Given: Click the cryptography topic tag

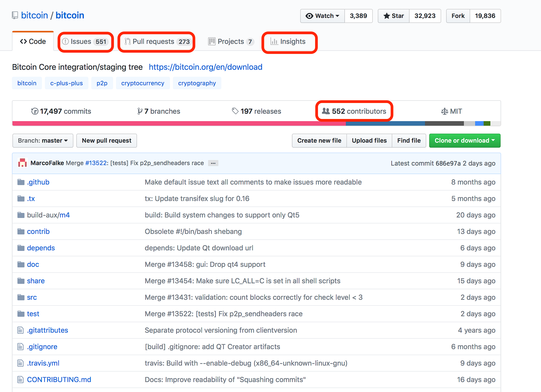Looking at the screenshot, I should coord(197,83).
